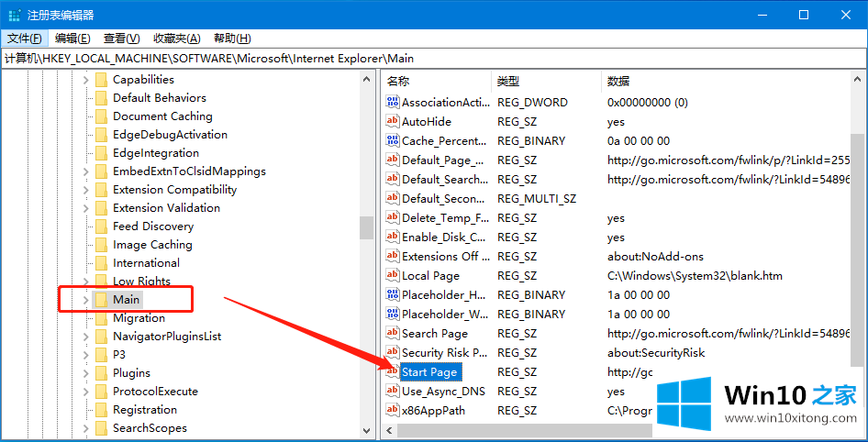The image size is (868, 442).
Task: Click the Enable_Disk_C... value icon
Action: click(393, 237)
